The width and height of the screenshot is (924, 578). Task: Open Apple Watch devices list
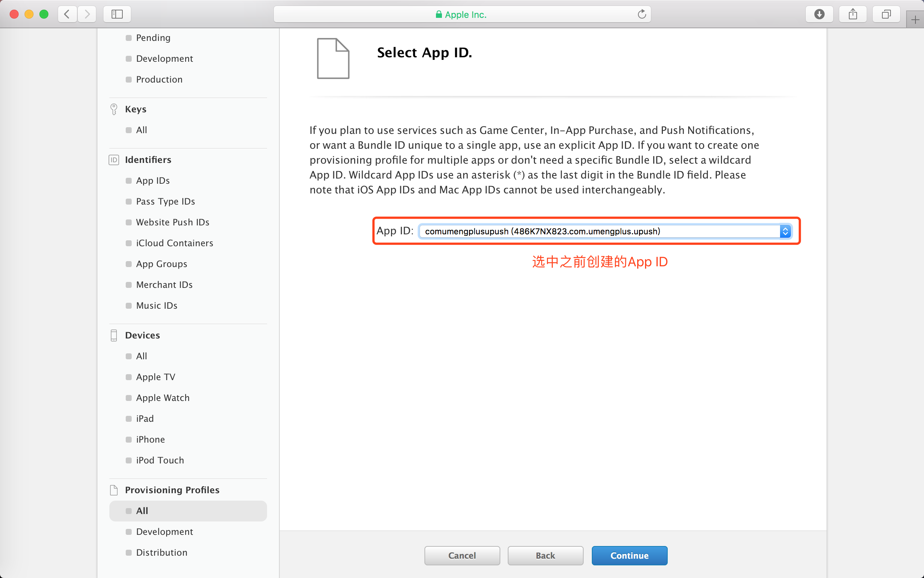(163, 398)
